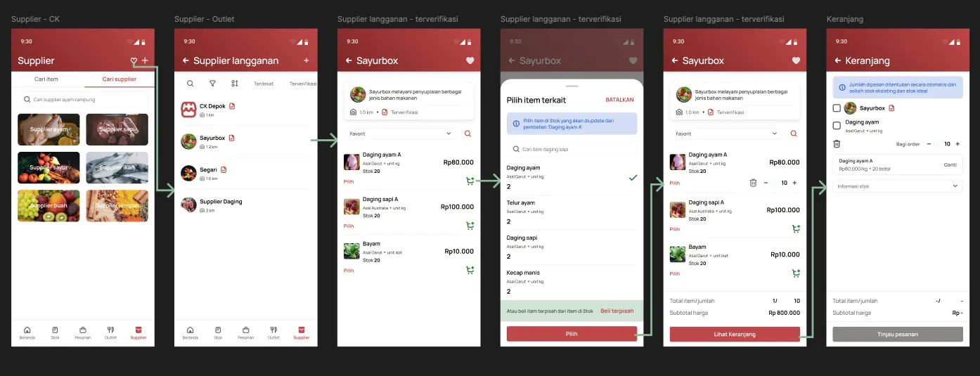Open the CK Depok supplier row
The width and height of the screenshot is (980, 376).
point(245,110)
